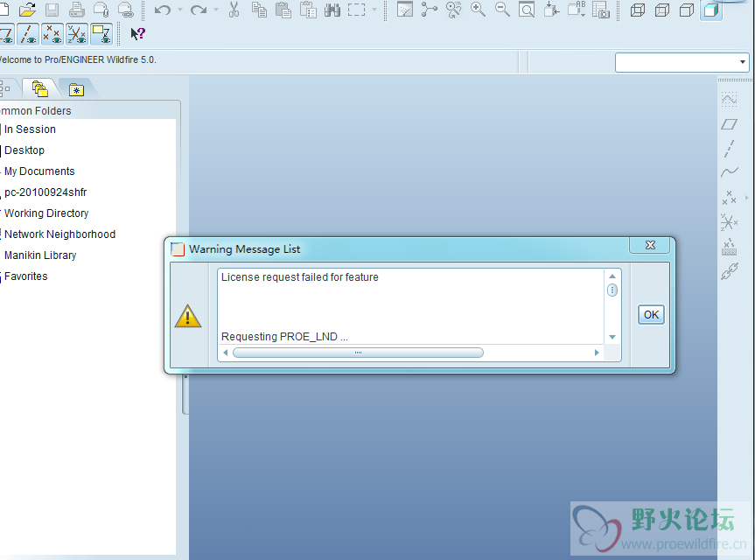Open Favorites in Common Folders
This screenshot has height=560, width=755.
tap(24, 276)
